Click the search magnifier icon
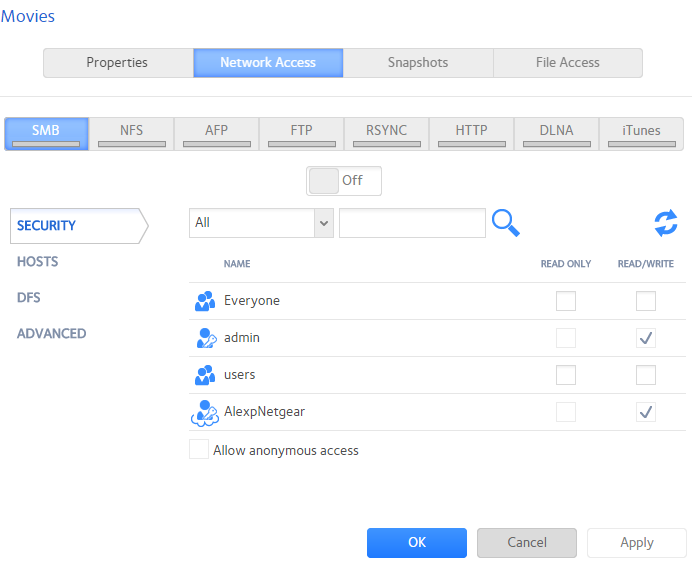 point(506,223)
